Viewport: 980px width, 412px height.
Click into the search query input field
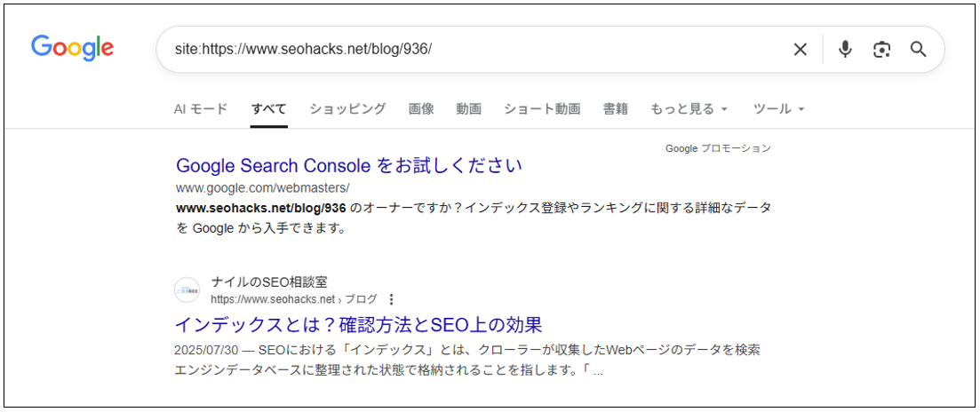[x=471, y=50]
